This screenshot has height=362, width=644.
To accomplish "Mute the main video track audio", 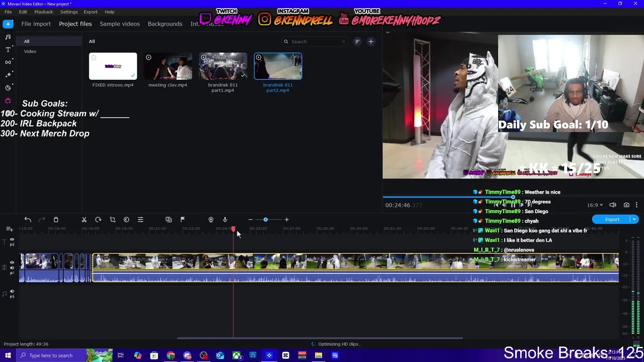I will (x=12, y=268).
